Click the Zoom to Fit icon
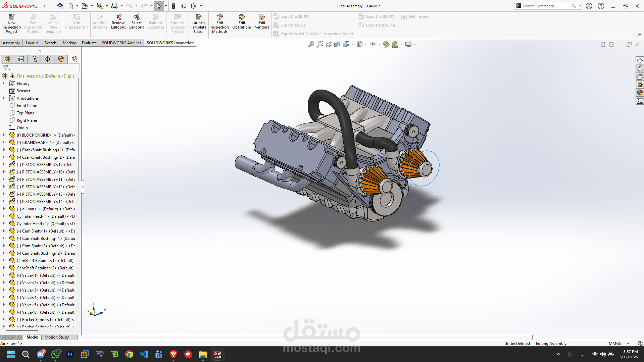Screen dimensions: 644x362 click(311, 44)
